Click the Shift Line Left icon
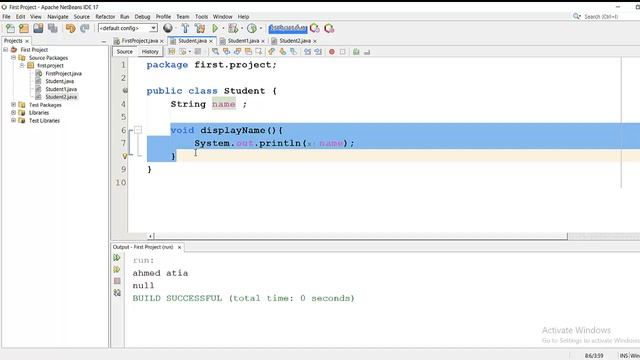 pyautogui.click(x=307, y=52)
